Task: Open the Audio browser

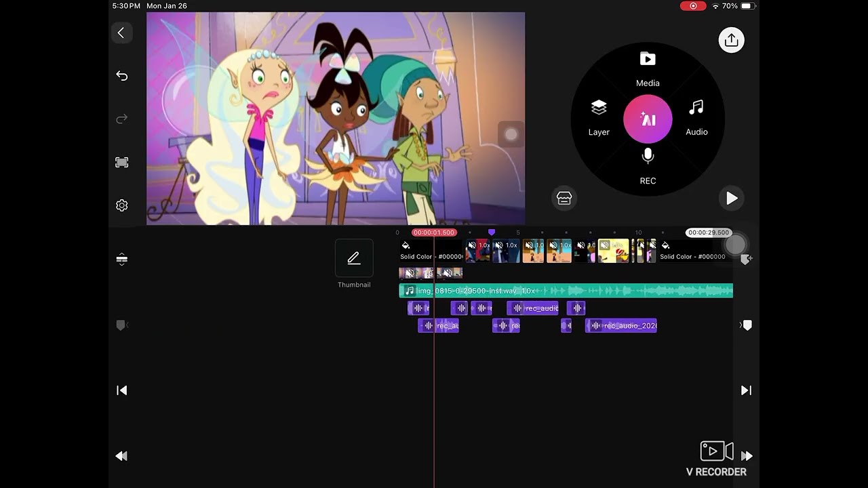Action: coord(696,119)
